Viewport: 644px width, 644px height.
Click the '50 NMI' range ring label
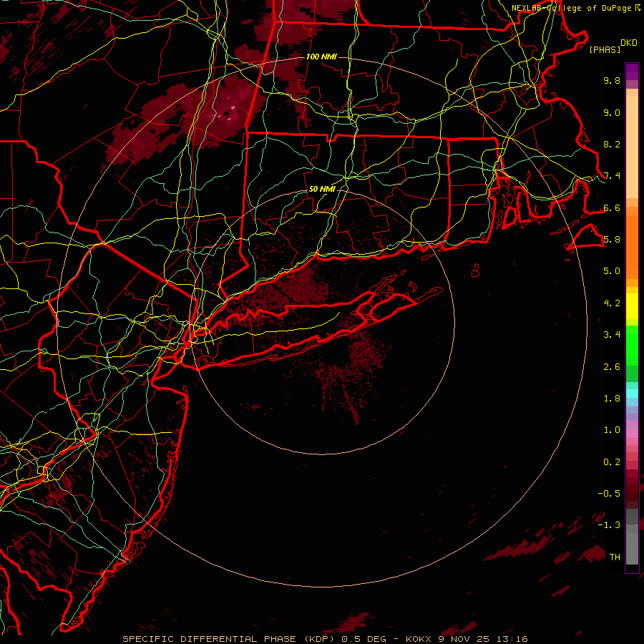tap(323, 190)
